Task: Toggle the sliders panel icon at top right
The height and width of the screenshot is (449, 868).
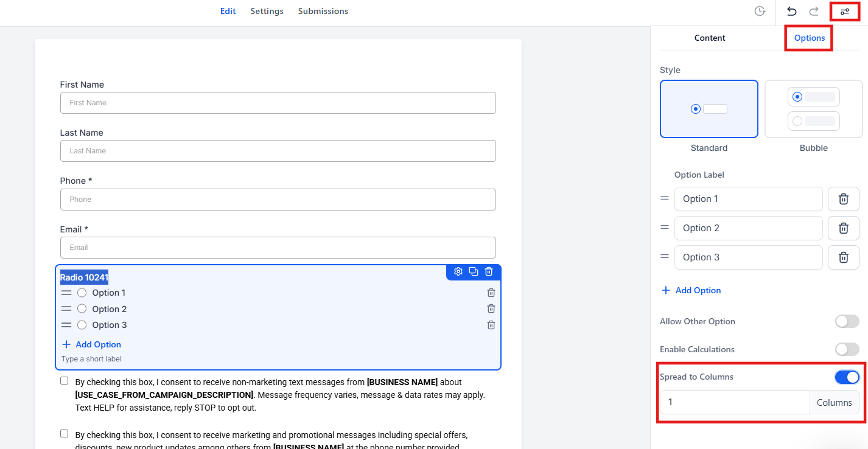Action: click(844, 12)
